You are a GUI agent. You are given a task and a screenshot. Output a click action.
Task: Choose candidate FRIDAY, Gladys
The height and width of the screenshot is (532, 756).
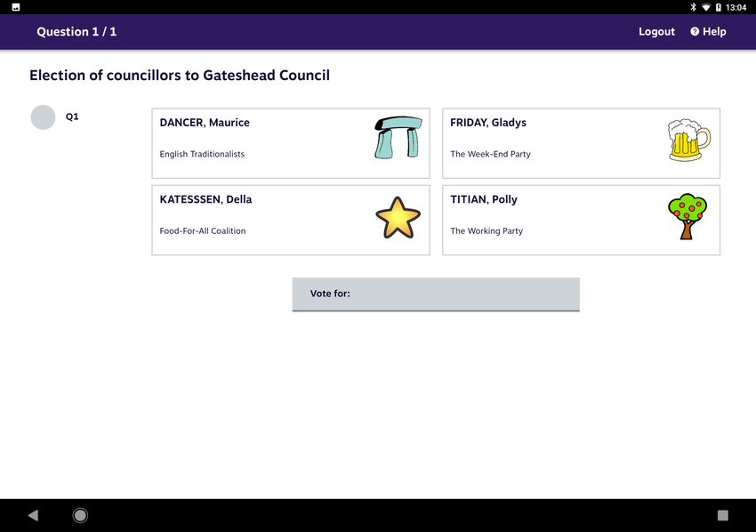[581, 143]
